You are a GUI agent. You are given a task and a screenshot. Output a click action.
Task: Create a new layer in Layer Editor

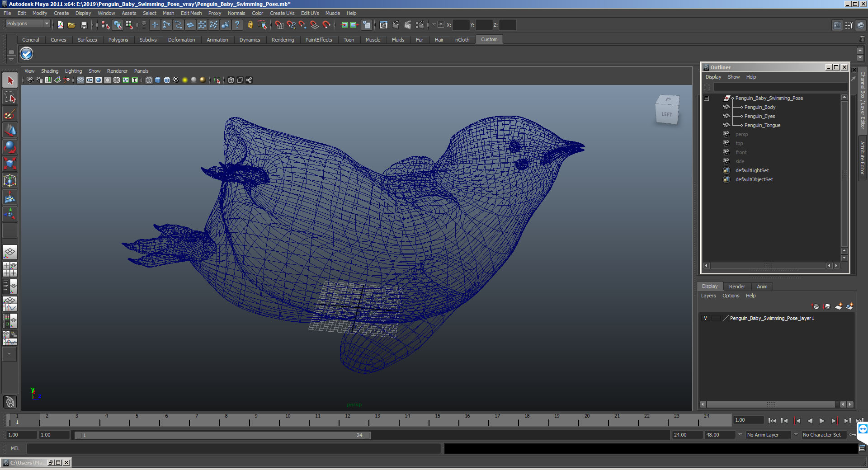tap(838, 306)
